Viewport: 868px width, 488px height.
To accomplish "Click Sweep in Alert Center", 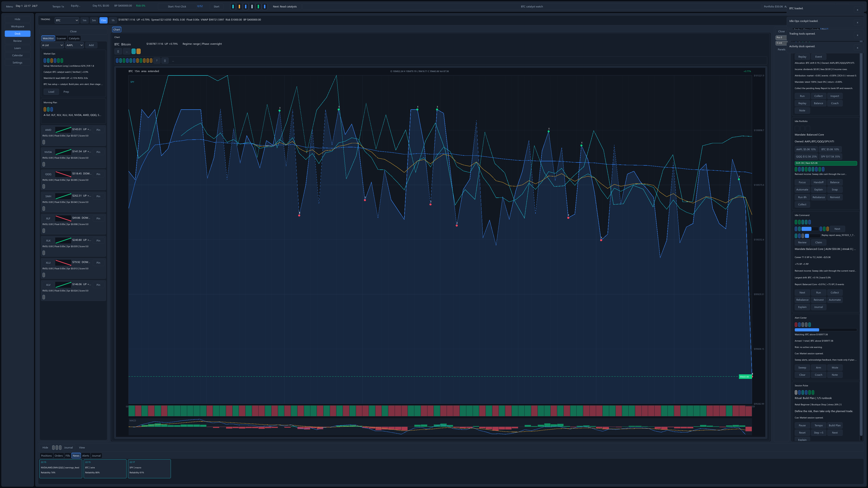I will pyautogui.click(x=802, y=368).
